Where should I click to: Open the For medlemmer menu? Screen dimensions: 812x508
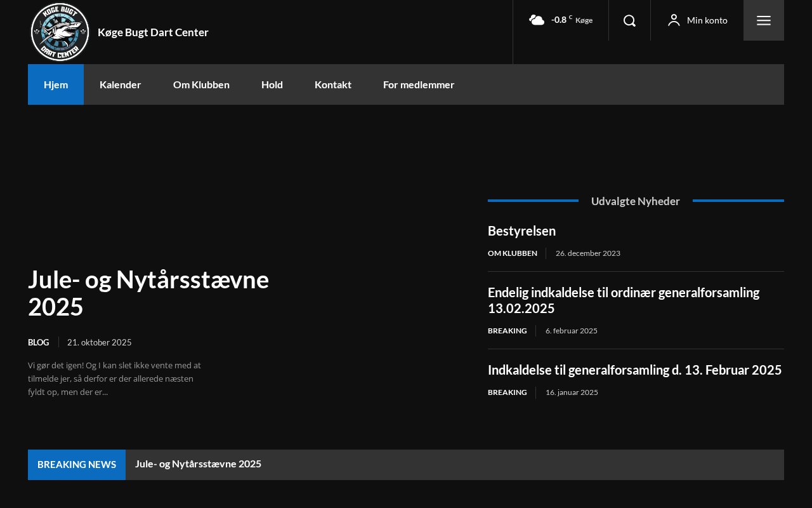click(418, 84)
